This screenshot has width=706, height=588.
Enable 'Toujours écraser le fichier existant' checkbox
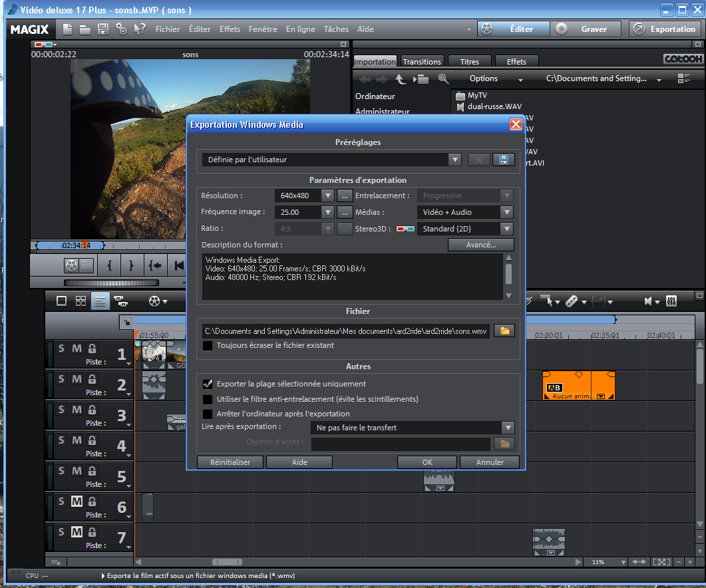208,345
